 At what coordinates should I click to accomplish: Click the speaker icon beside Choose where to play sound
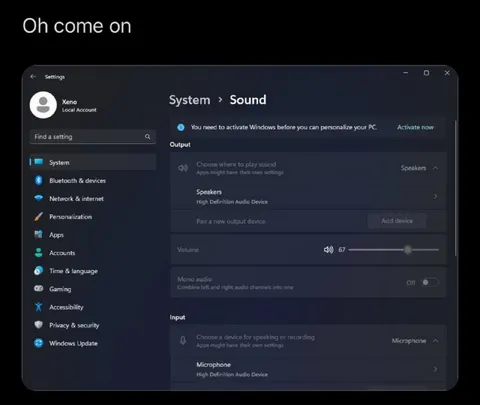[183, 168]
